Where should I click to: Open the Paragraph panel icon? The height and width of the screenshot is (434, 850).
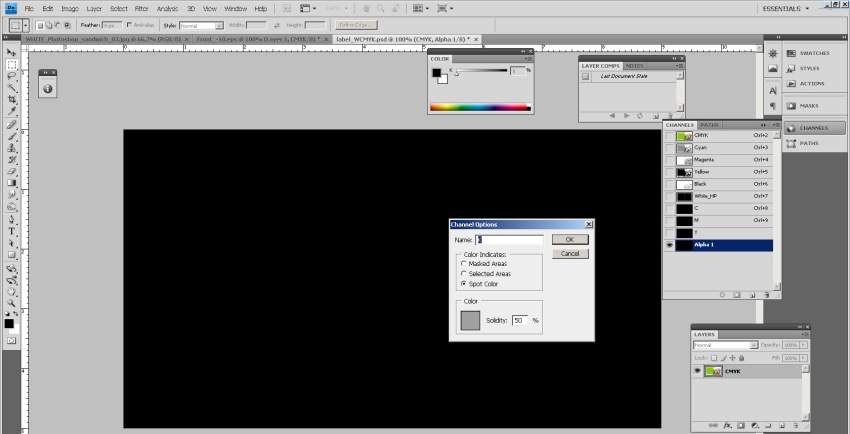pyautogui.click(x=772, y=106)
